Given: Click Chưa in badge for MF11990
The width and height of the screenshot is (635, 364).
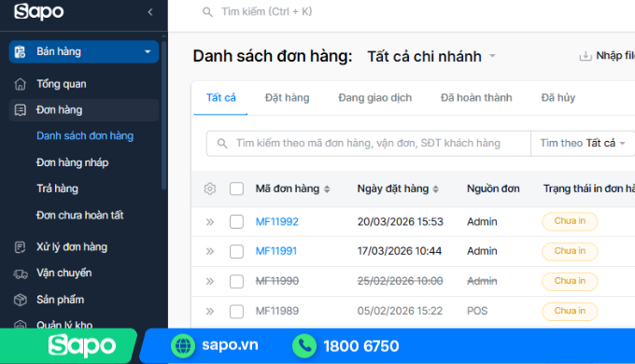Looking at the screenshot, I should click(x=570, y=282).
